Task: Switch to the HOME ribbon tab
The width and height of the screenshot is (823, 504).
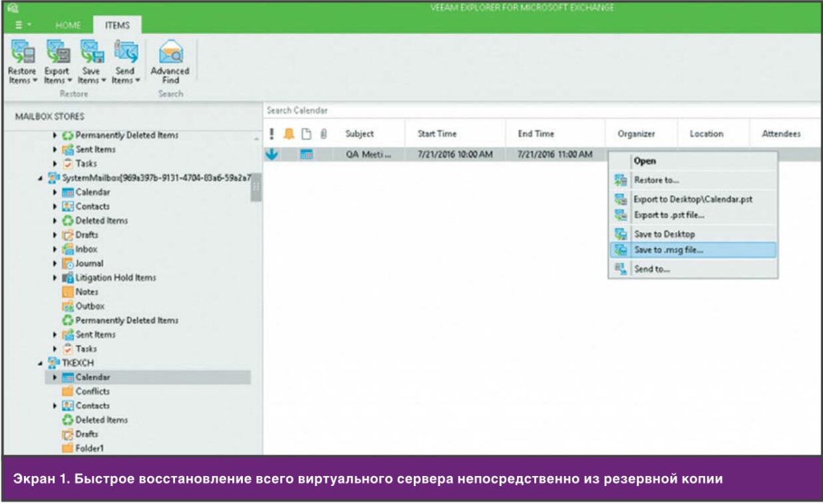Action: [x=68, y=25]
